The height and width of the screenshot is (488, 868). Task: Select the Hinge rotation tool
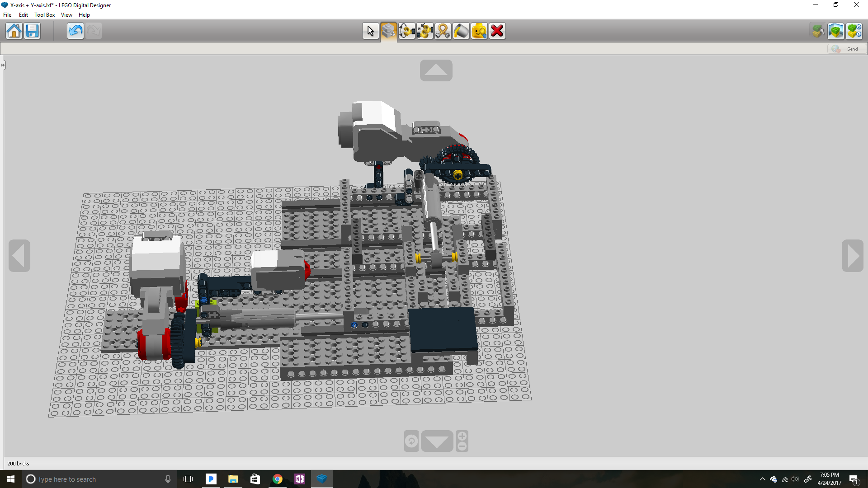[407, 31]
